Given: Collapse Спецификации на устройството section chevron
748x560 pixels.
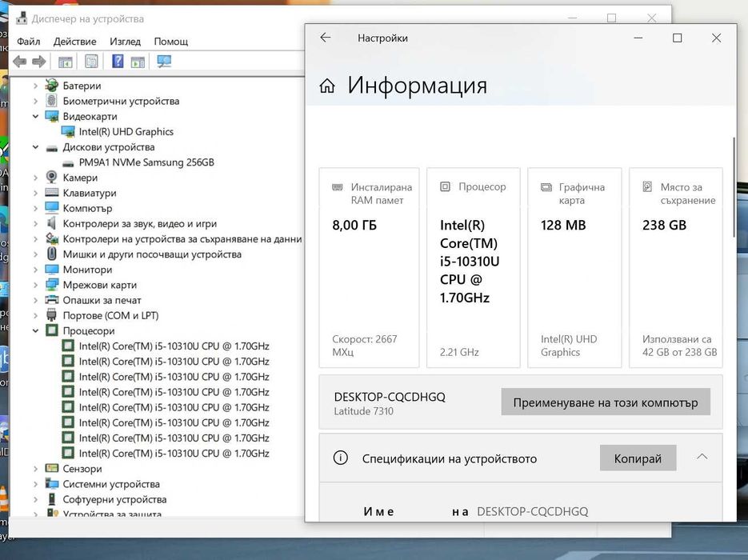Looking at the screenshot, I should (x=702, y=457).
